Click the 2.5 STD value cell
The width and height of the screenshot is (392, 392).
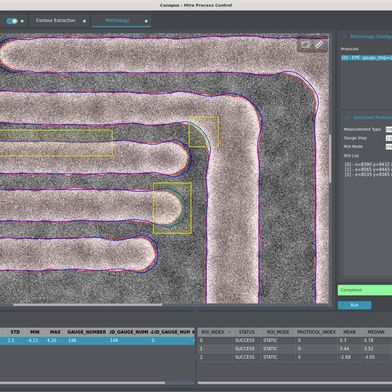pyautogui.click(x=11, y=340)
